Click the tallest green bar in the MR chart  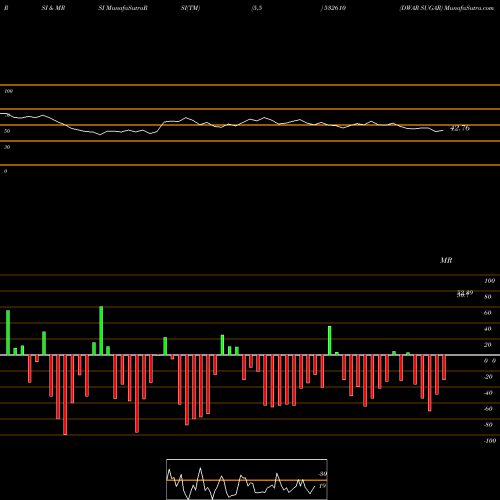coord(101,331)
